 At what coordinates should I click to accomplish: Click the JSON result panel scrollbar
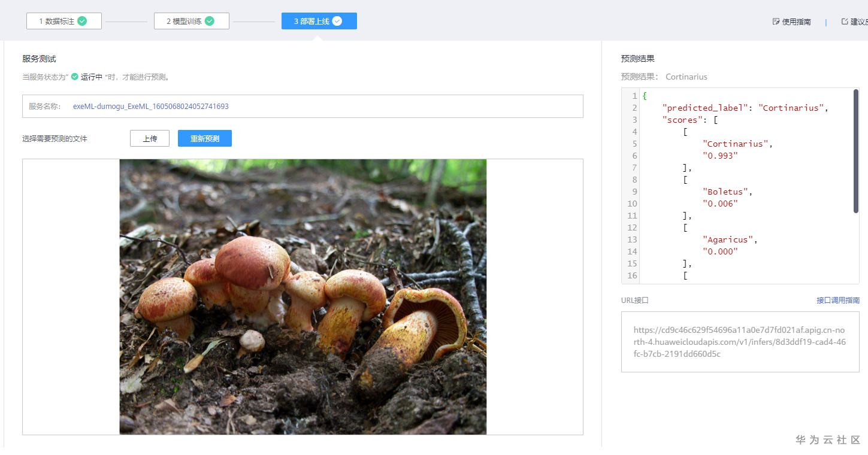click(856, 151)
